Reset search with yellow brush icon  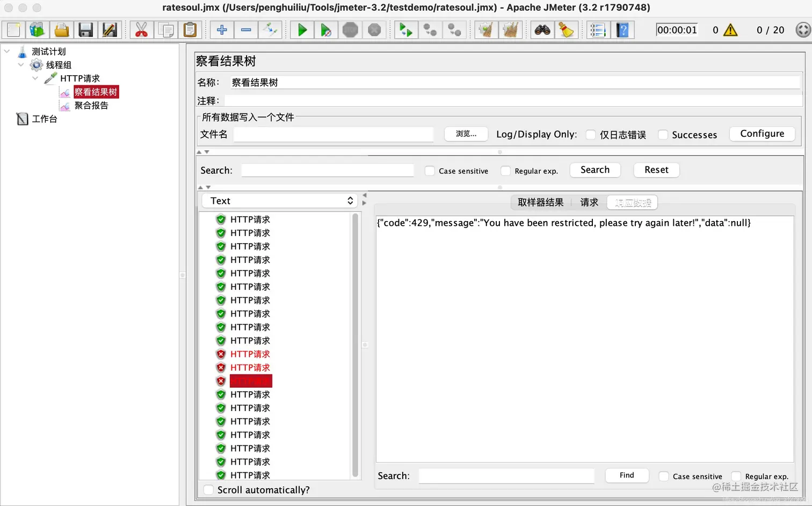(566, 30)
